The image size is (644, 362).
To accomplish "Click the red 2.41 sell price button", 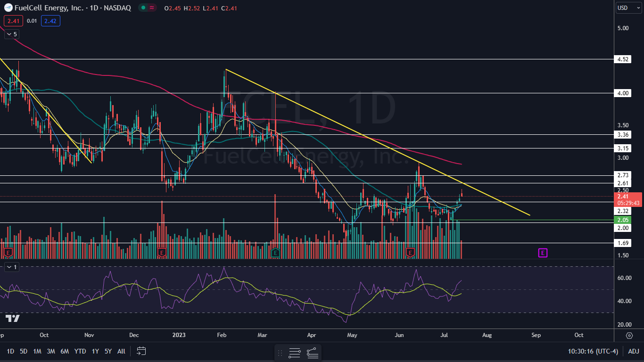I will click(x=13, y=21).
